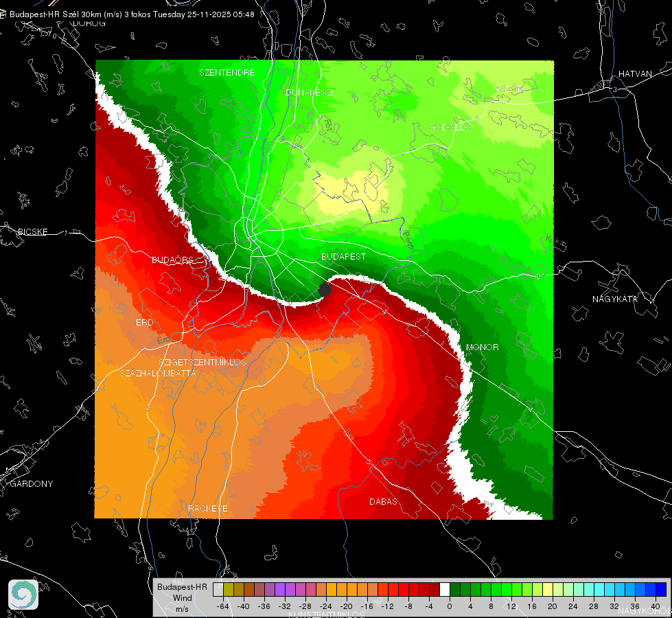This screenshot has height=618, width=672.
Task: Click the -28 legend value
Action: 305,606
